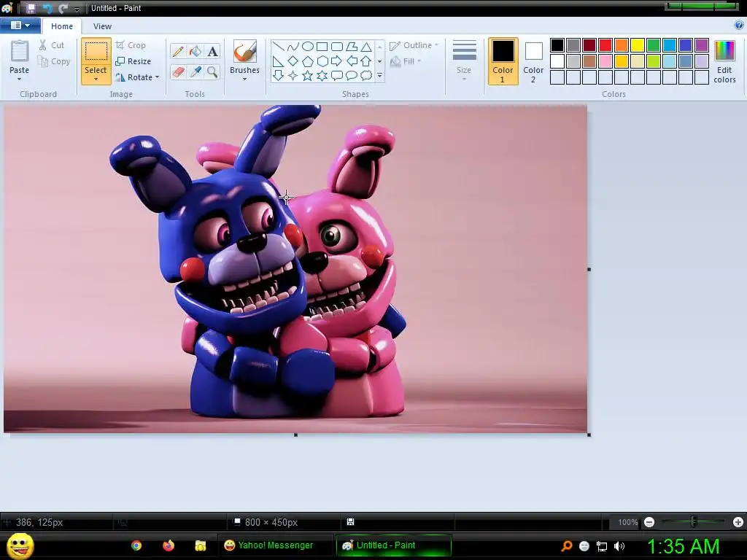This screenshot has width=747, height=560.
Task: Pick the purple color swatch
Action: (701, 45)
